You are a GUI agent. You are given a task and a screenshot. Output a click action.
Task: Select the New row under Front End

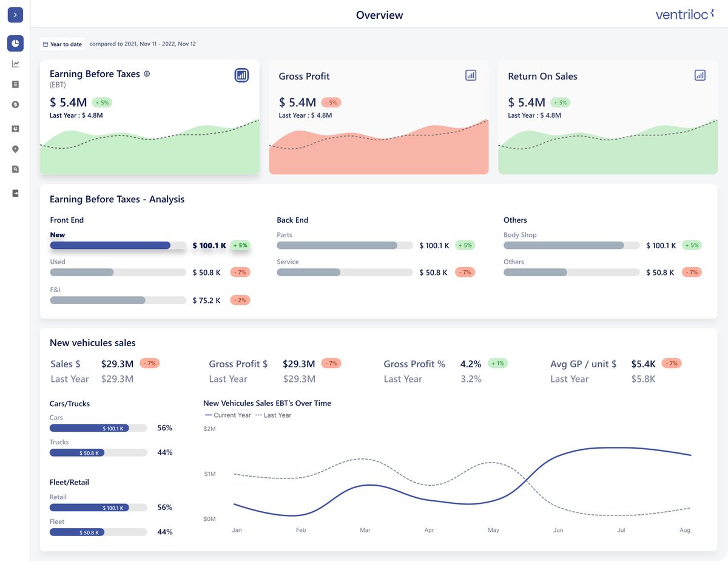(150, 240)
